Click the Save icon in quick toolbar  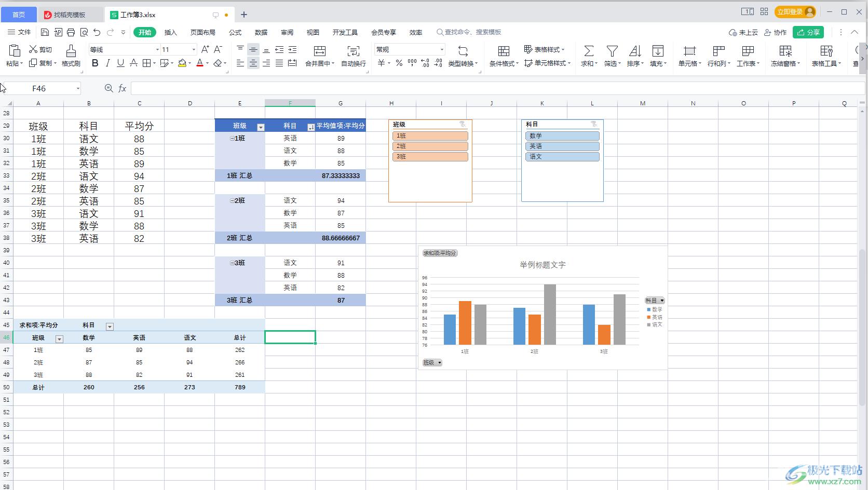45,32
